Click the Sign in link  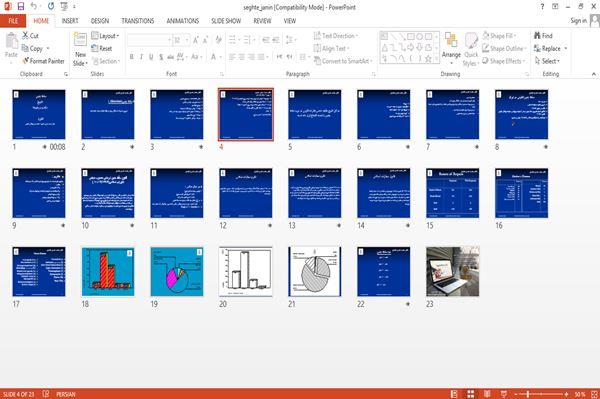578,21
